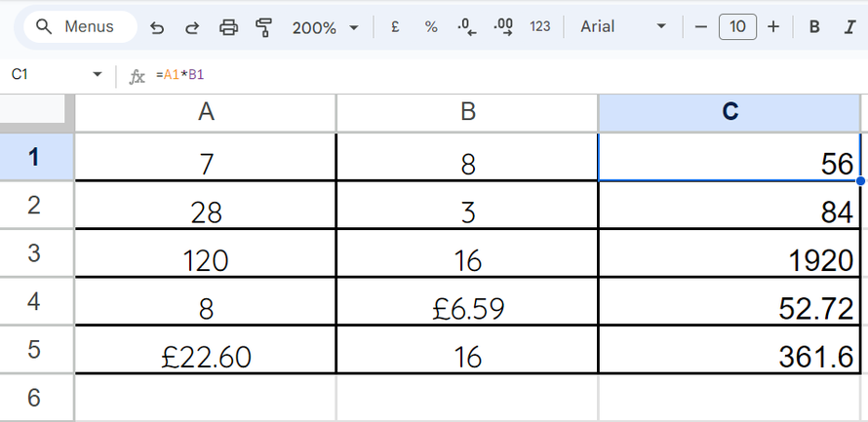
Task: Click the Print icon
Action: pyautogui.click(x=228, y=27)
